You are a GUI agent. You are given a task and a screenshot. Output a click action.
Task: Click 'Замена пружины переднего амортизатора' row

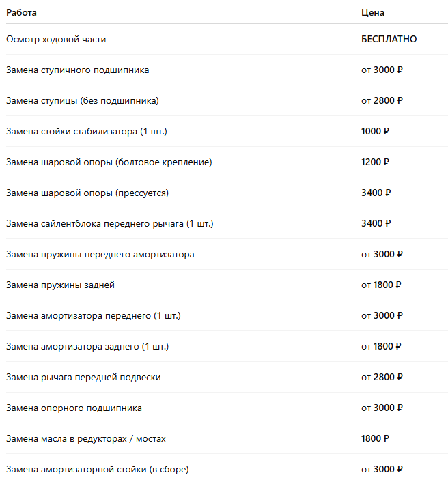(x=100, y=254)
